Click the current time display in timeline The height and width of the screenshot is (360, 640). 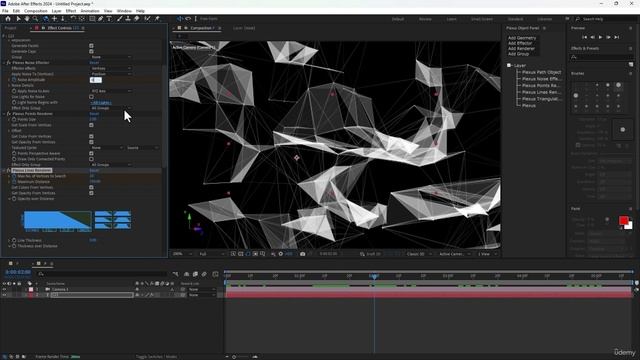tap(18, 272)
